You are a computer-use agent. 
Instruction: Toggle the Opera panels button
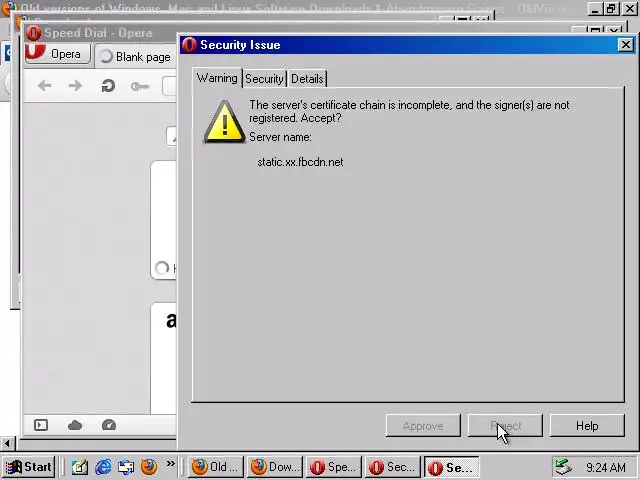(x=41, y=425)
